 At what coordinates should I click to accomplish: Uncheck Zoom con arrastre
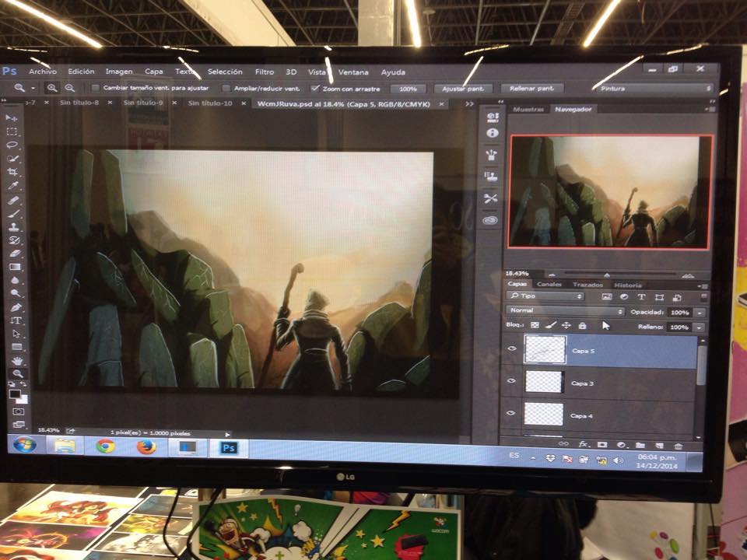click(x=315, y=89)
